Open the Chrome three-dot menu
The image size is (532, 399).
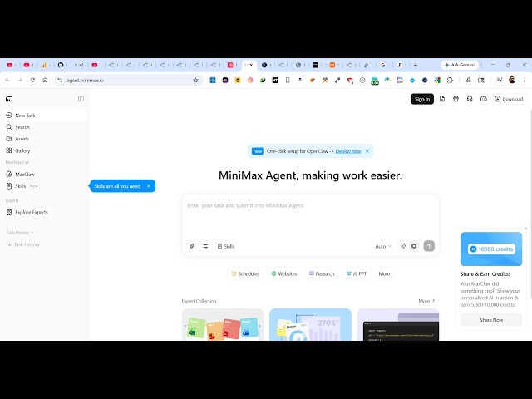pyautogui.click(x=525, y=80)
